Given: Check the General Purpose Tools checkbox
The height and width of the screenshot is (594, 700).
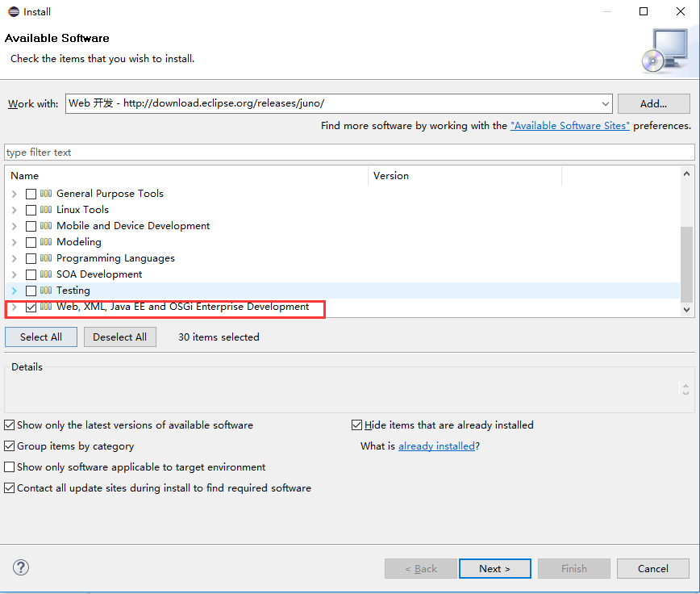Looking at the screenshot, I should click(x=31, y=194).
